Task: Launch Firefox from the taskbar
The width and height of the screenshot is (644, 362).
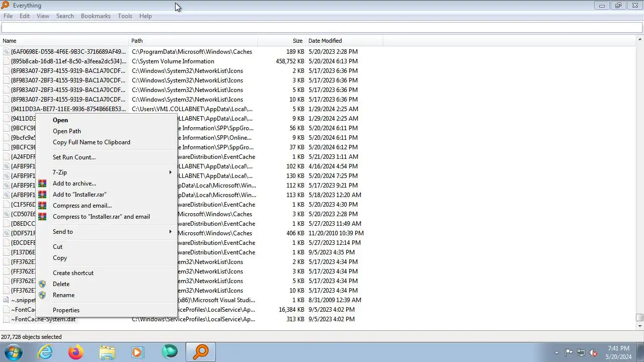Action: (76, 352)
